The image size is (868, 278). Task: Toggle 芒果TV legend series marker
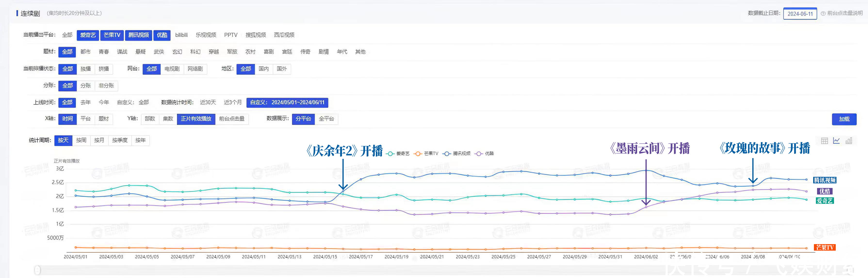pyautogui.click(x=418, y=154)
